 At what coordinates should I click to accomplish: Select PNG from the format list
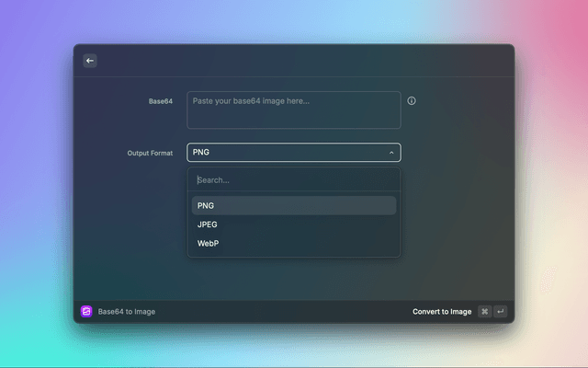[294, 205]
